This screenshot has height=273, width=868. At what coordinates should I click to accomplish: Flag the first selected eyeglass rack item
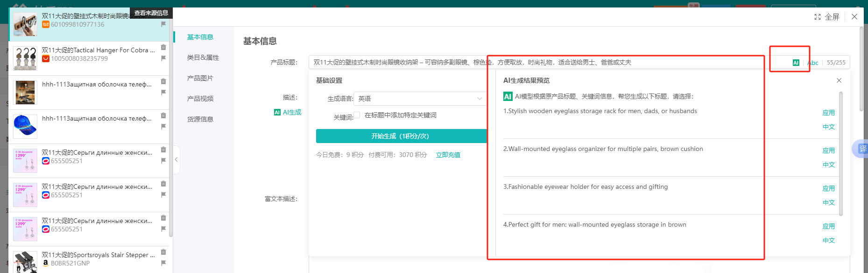pyautogui.click(x=163, y=24)
